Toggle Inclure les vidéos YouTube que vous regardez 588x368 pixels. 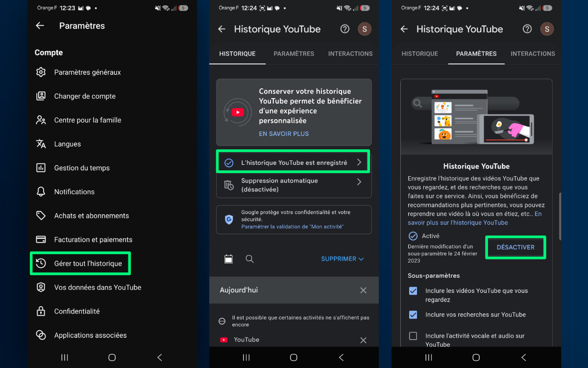pyautogui.click(x=413, y=291)
